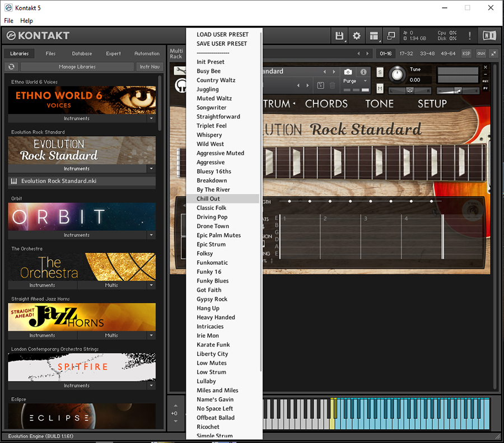Open the TONE page
The height and width of the screenshot is (443, 504).
379,104
